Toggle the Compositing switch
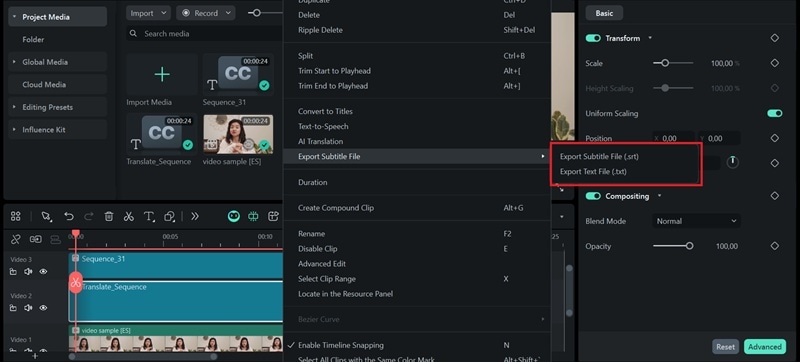Image resolution: width=800 pixels, height=362 pixels. (593, 196)
